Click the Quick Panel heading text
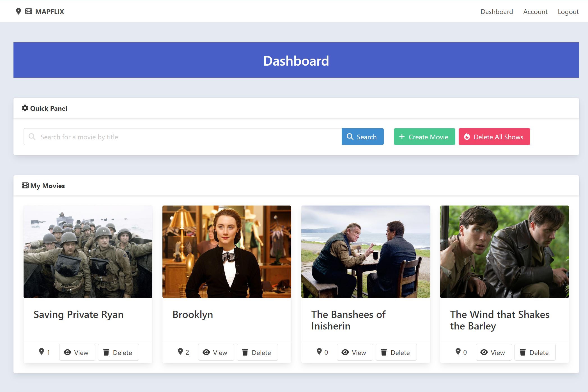 tap(49, 109)
